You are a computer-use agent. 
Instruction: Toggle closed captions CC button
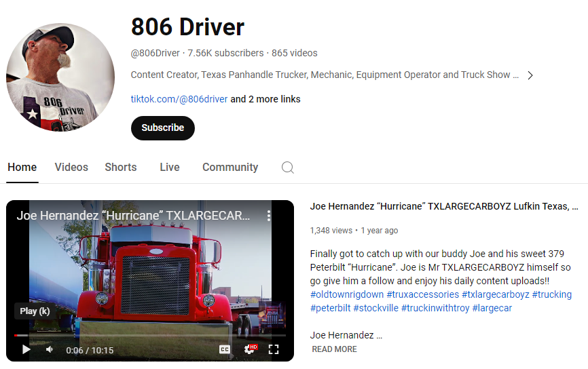tap(225, 349)
